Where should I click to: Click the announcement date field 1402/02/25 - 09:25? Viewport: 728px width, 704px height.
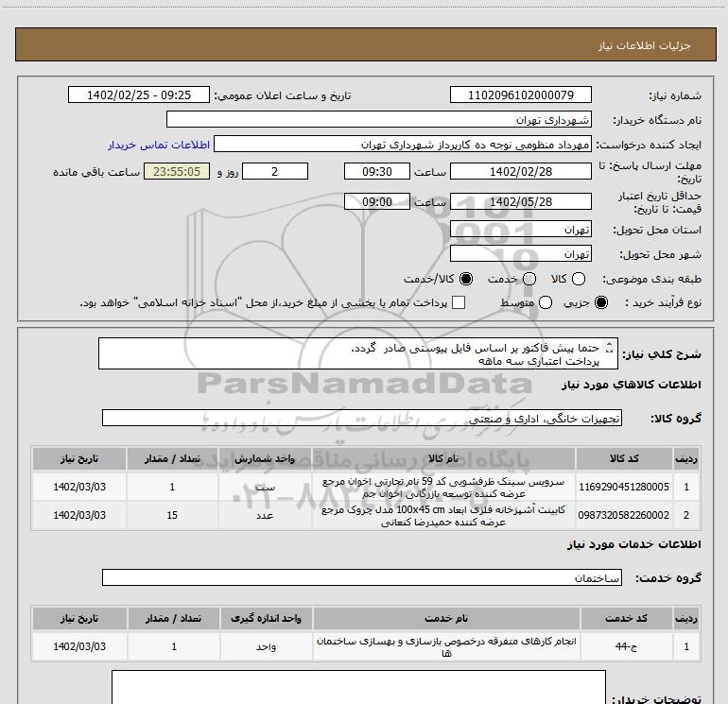(139, 94)
